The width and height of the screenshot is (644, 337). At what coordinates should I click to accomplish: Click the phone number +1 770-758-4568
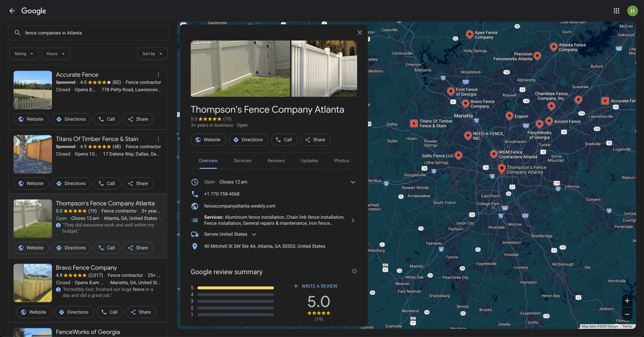tap(222, 194)
